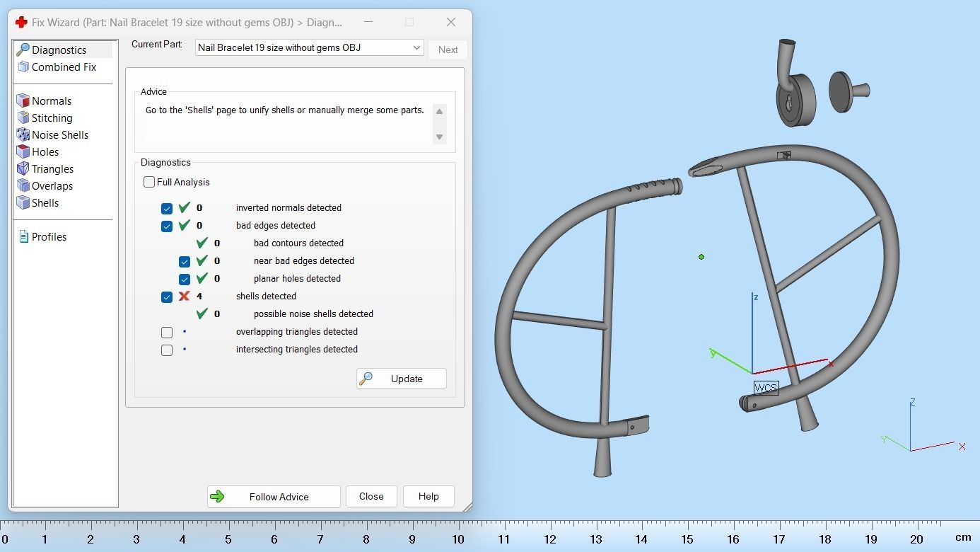Click the WCS label in the viewport
Image resolution: width=980 pixels, height=552 pixels.
pyautogui.click(x=766, y=388)
